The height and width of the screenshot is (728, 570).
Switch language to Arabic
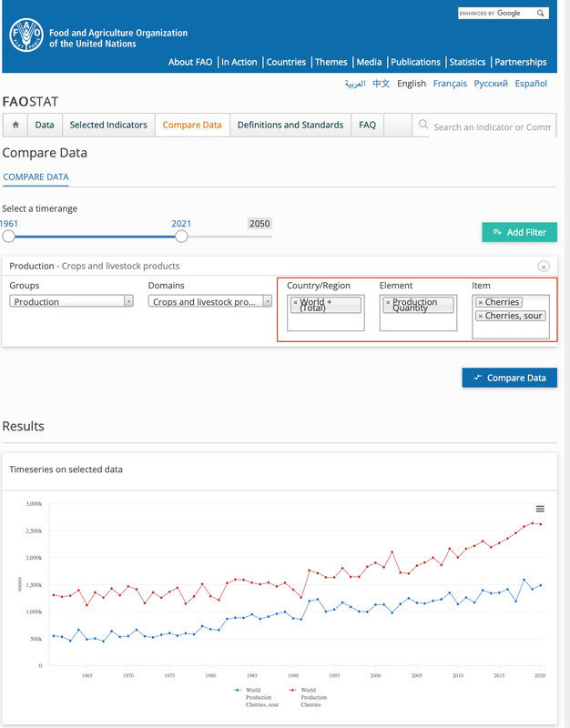tap(355, 84)
